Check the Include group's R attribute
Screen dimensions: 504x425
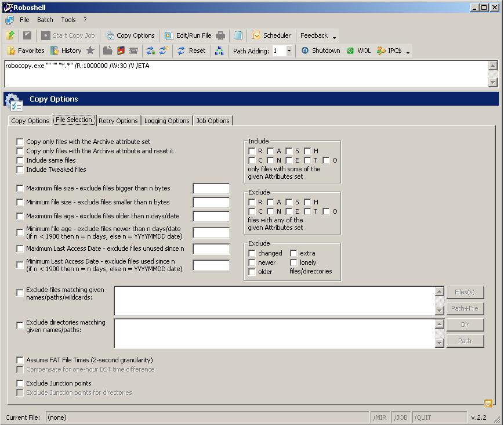tap(252, 151)
